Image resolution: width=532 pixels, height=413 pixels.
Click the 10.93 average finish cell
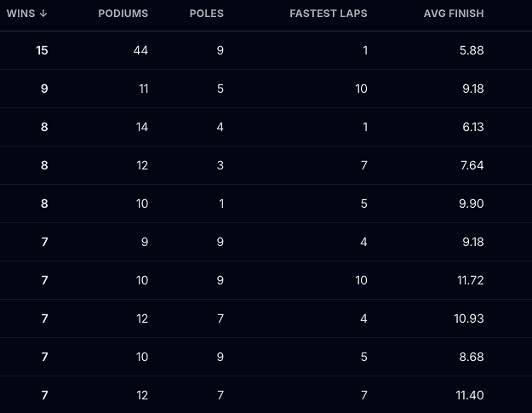point(469,318)
